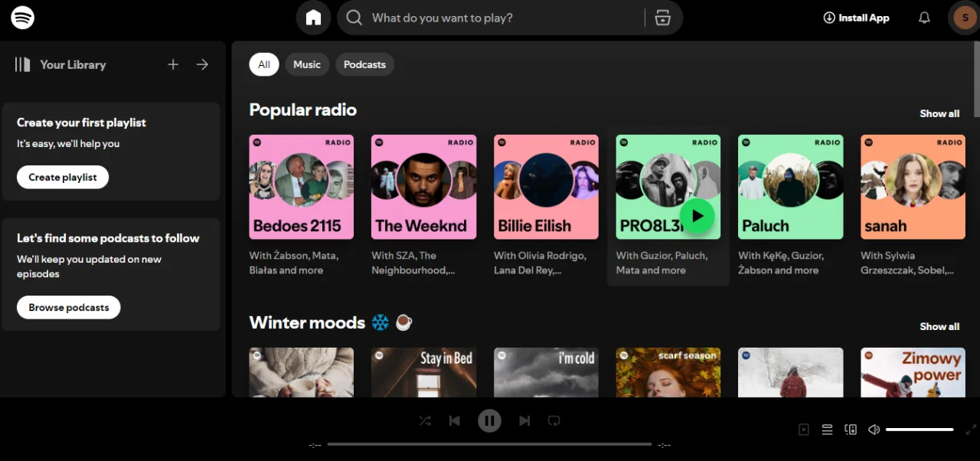Skip to next track
The image size is (980, 461).
[524, 420]
